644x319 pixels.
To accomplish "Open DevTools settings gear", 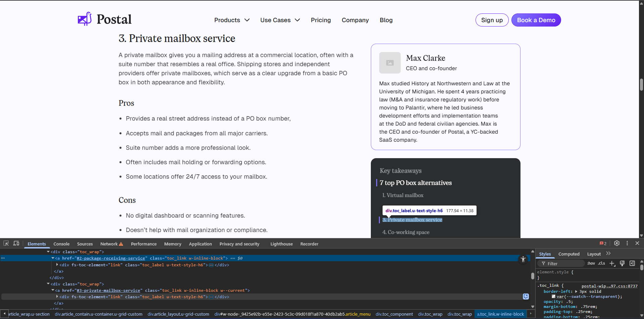I will click(x=617, y=243).
